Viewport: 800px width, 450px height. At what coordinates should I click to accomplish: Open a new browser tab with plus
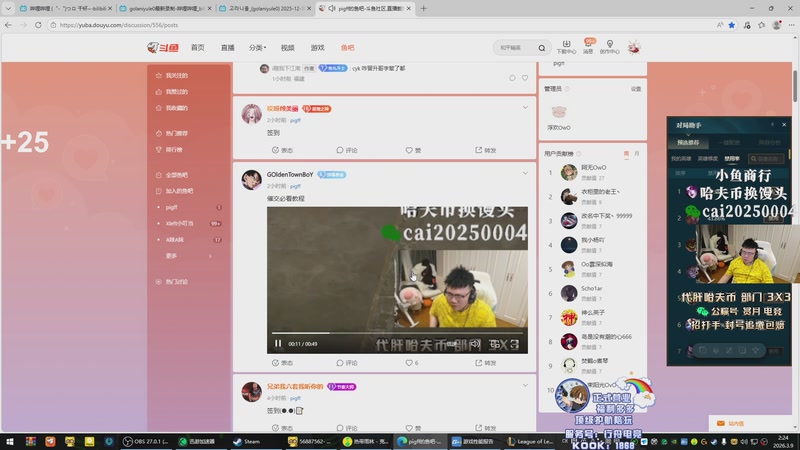click(x=423, y=8)
